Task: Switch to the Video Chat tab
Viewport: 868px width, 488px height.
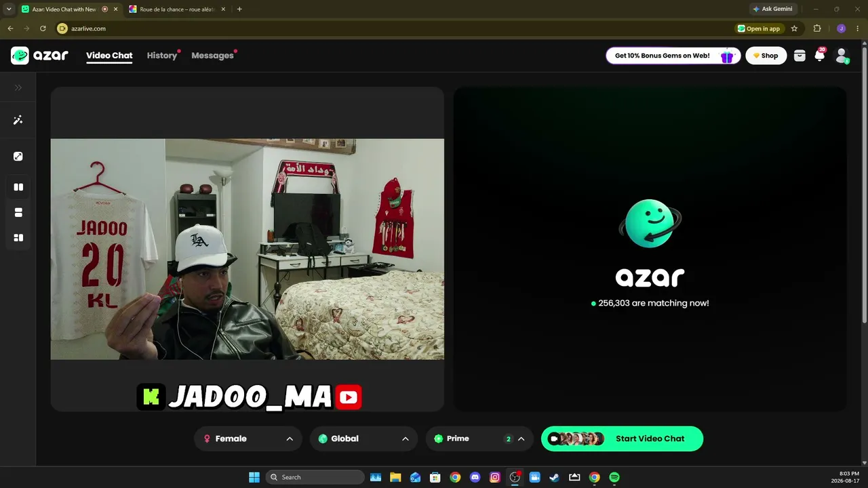Action: (109, 56)
